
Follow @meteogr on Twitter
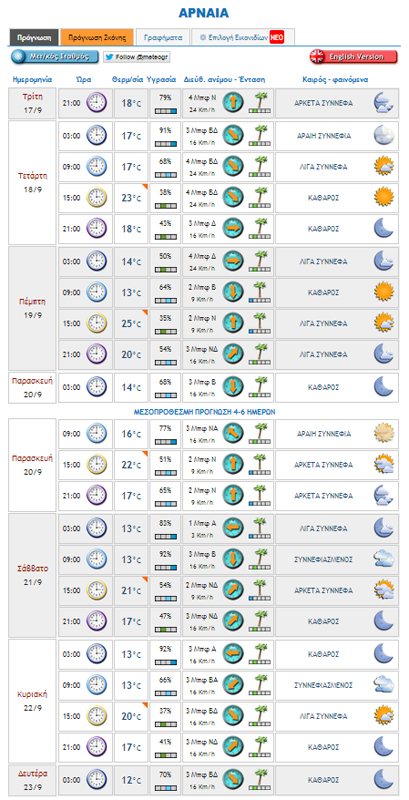[137, 57]
